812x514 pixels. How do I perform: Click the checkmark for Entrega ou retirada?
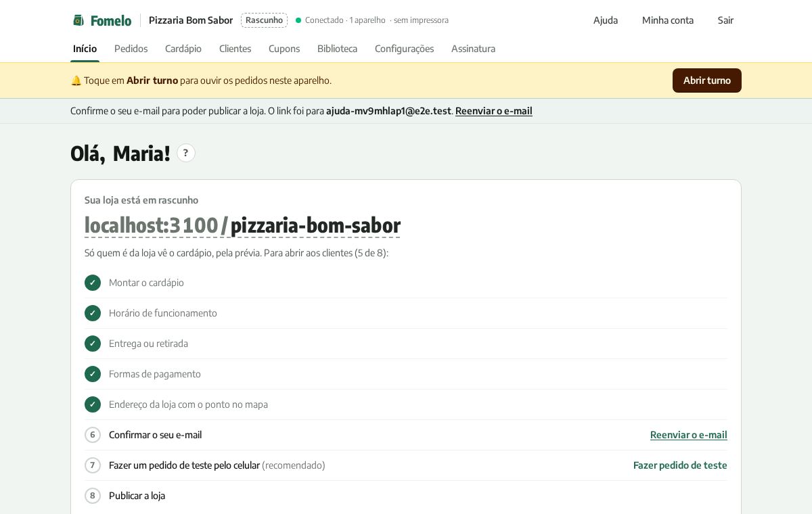click(x=93, y=344)
